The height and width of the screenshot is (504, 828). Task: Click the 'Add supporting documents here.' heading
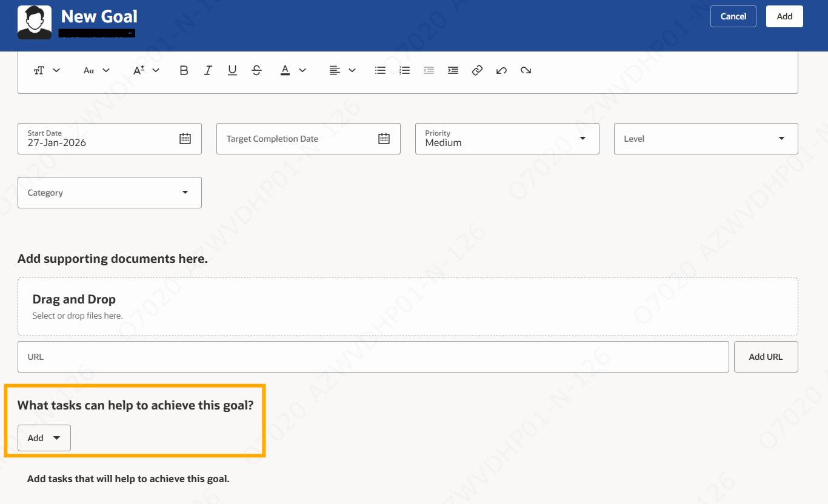point(113,259)
